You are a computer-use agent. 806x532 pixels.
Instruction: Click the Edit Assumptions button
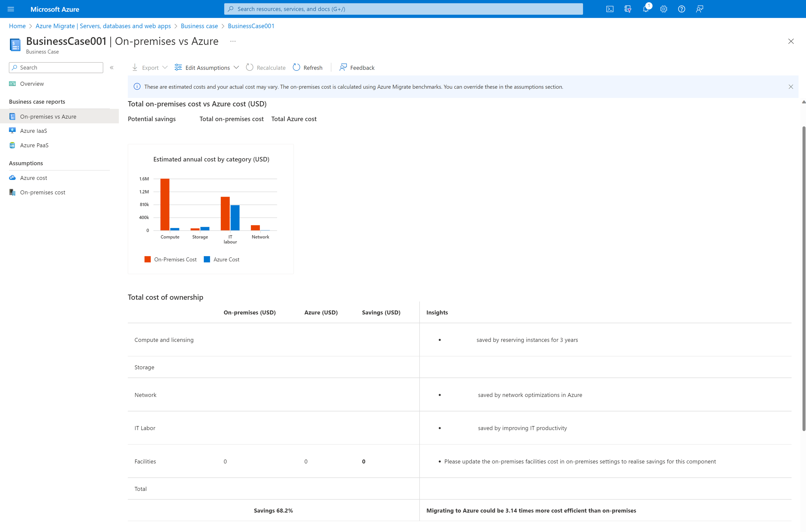click(207, 67)
